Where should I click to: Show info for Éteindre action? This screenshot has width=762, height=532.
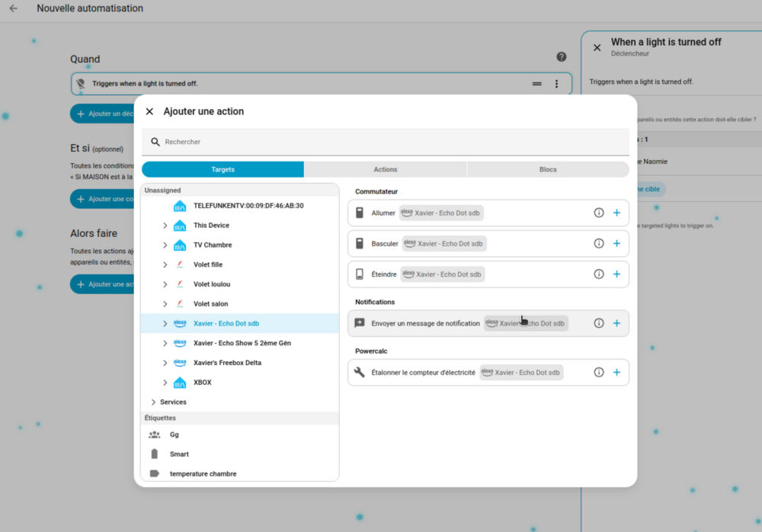[x=599, y=274]
